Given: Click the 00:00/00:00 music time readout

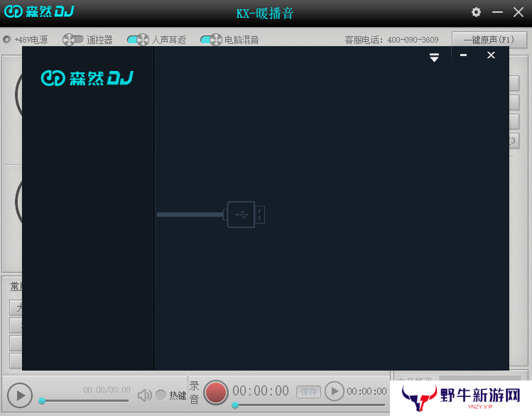Looking at the screenshot, I should (107, 390).
